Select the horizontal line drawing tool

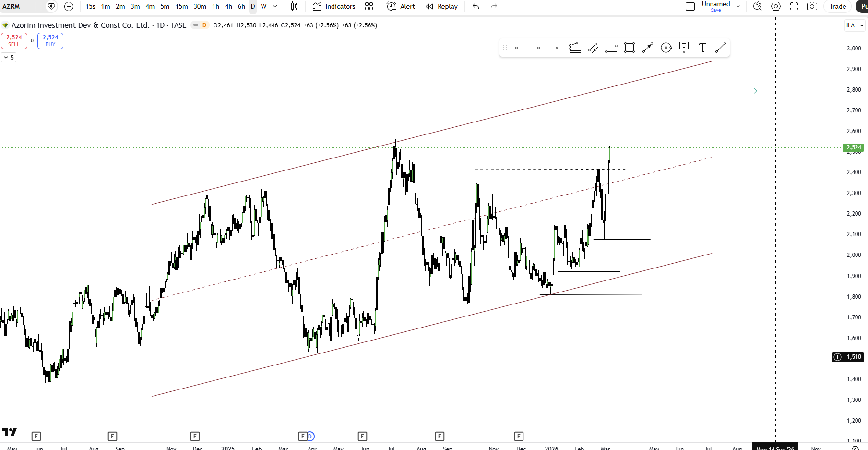538,48
